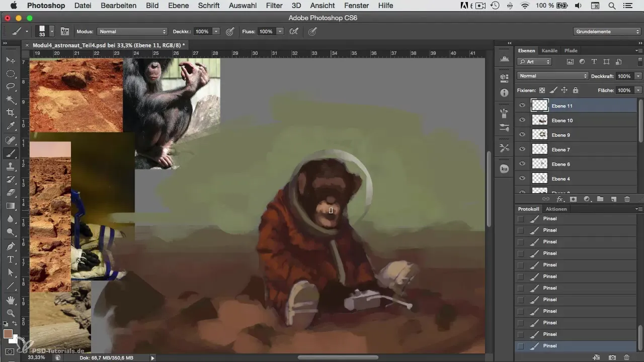Select the Magic Wand tool
Screen dimensions: 644x362
[10, 100]
